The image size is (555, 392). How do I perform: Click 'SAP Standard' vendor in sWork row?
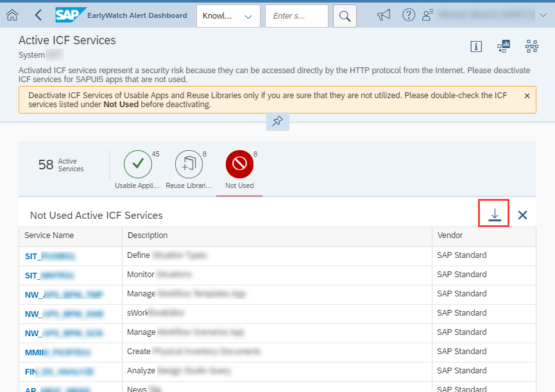tap(461, 312)
